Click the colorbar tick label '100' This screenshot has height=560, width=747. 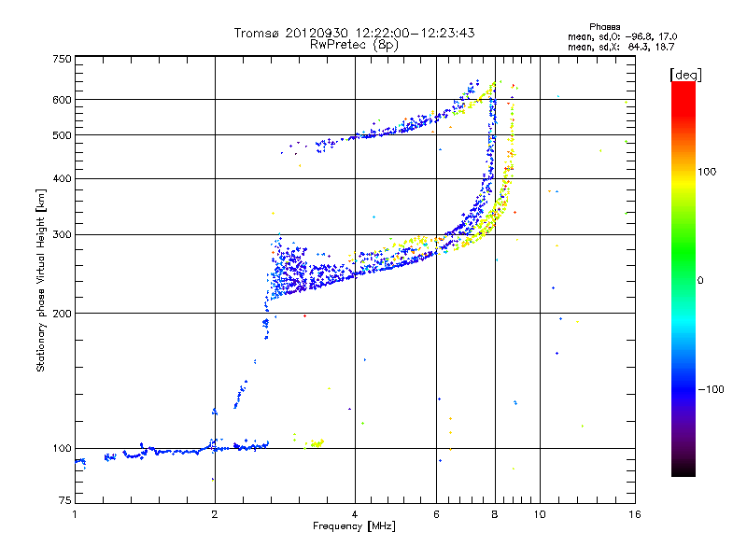coord(707,172)
